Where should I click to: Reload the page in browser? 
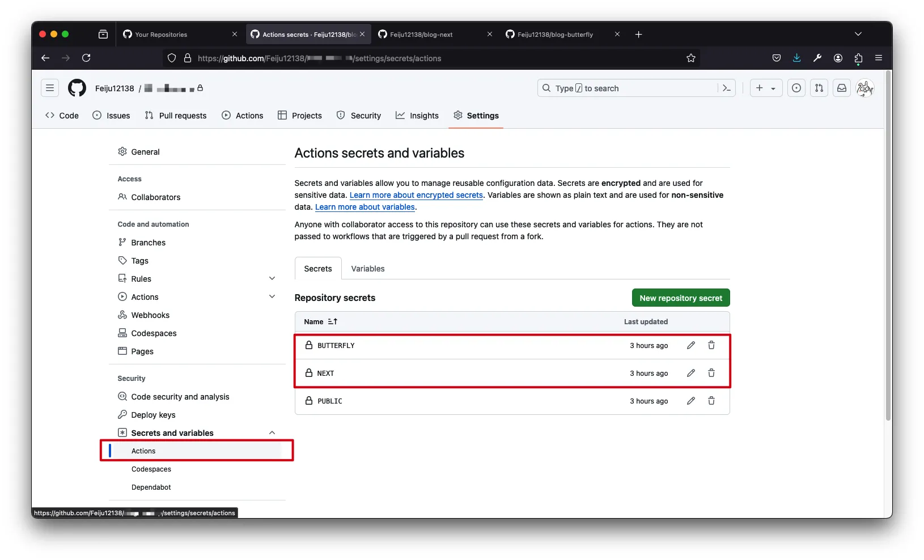point(86,58)
